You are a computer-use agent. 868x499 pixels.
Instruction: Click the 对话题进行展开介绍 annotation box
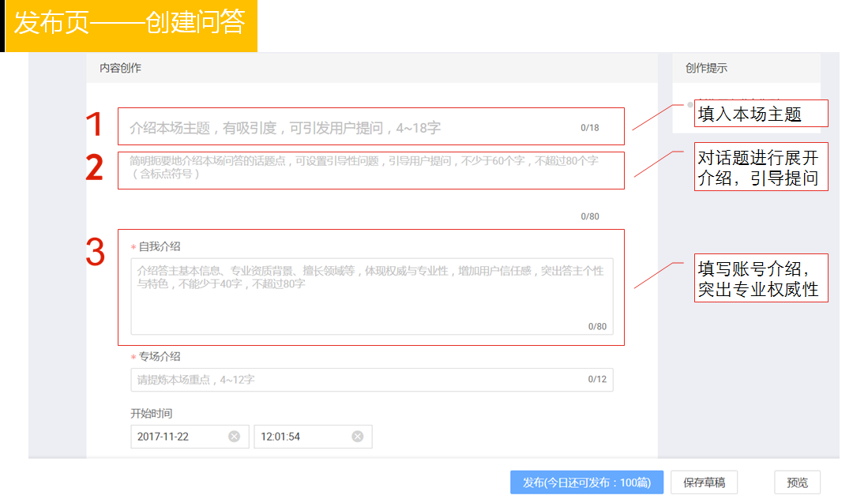761,167
